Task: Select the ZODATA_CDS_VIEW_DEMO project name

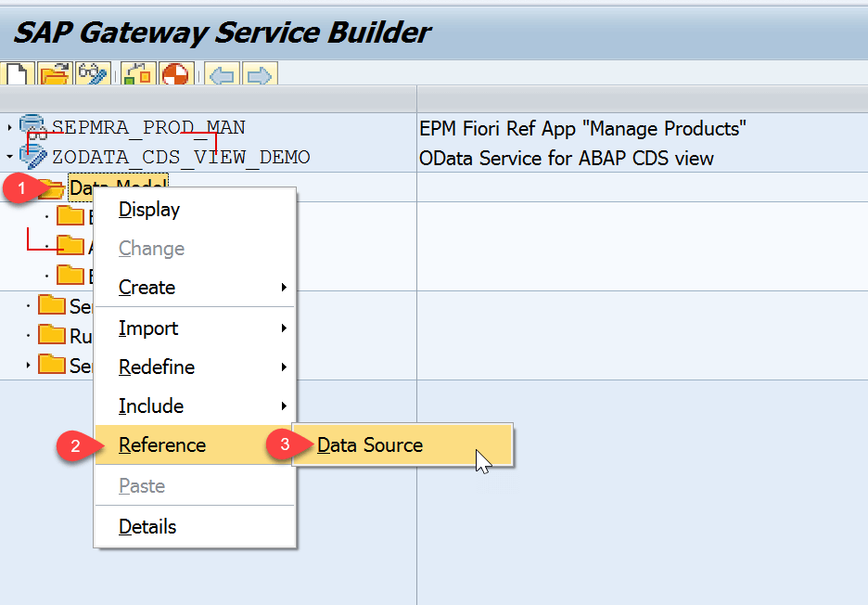Action: tap(181, 158)
